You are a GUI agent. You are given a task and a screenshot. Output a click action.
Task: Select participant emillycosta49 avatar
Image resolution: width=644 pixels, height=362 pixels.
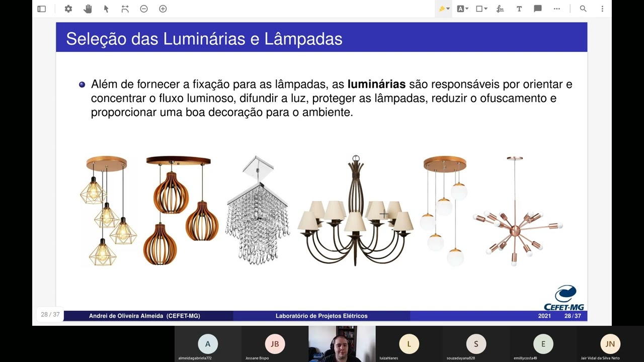[543, 344]
